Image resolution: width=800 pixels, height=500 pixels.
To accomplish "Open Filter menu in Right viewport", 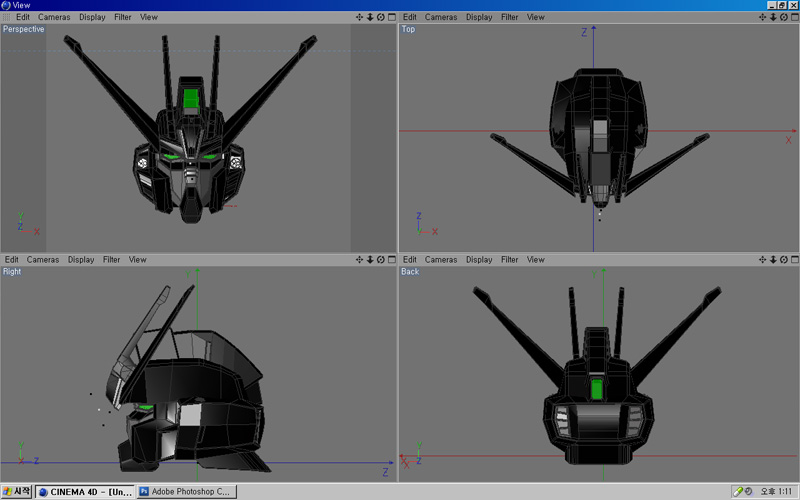I will click(x=111, y=260).
